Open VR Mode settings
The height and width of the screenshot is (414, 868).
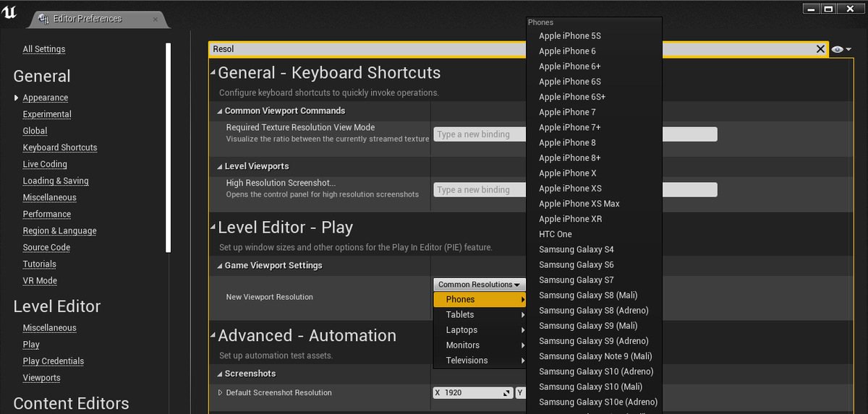coord(40,280)
